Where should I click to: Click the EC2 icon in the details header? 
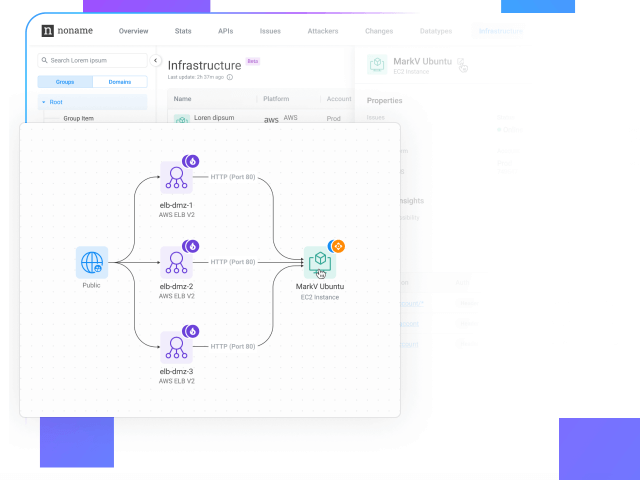(377, 64)
